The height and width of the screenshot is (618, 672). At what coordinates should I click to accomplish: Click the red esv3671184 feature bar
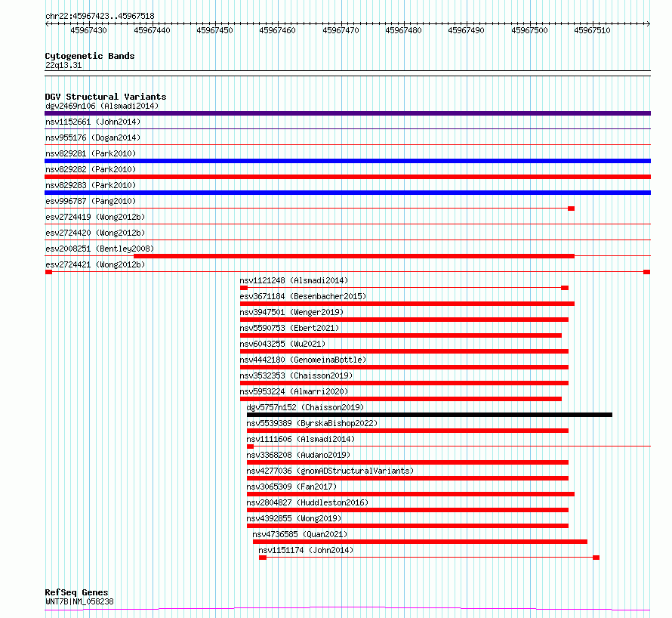point(407,304)
